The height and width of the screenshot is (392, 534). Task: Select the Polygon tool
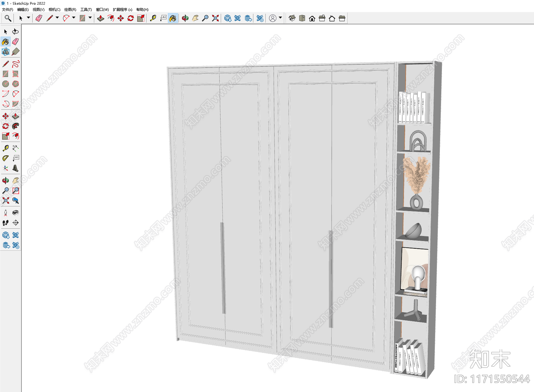click(15, 84)
